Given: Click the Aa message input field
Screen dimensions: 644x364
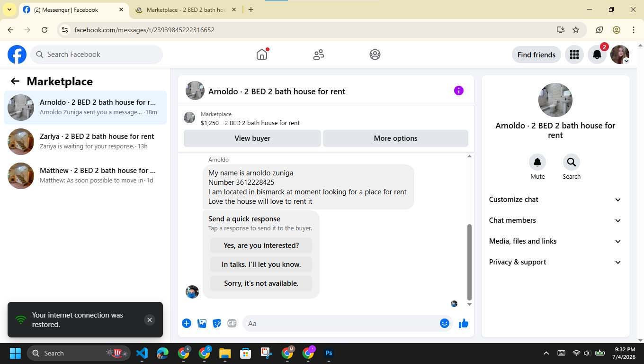Looking at the screenshot, I should (341, 323).
